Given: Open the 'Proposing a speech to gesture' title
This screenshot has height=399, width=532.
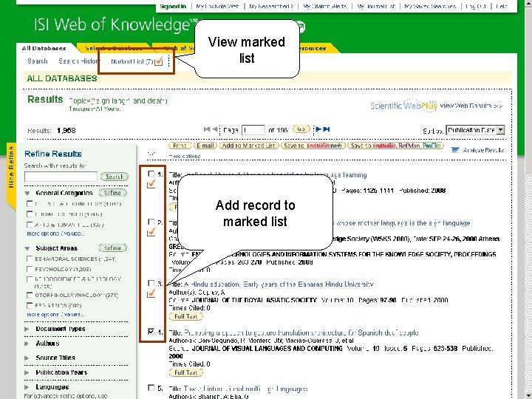Looking at the screenshot, I should (x=301, y=332).
